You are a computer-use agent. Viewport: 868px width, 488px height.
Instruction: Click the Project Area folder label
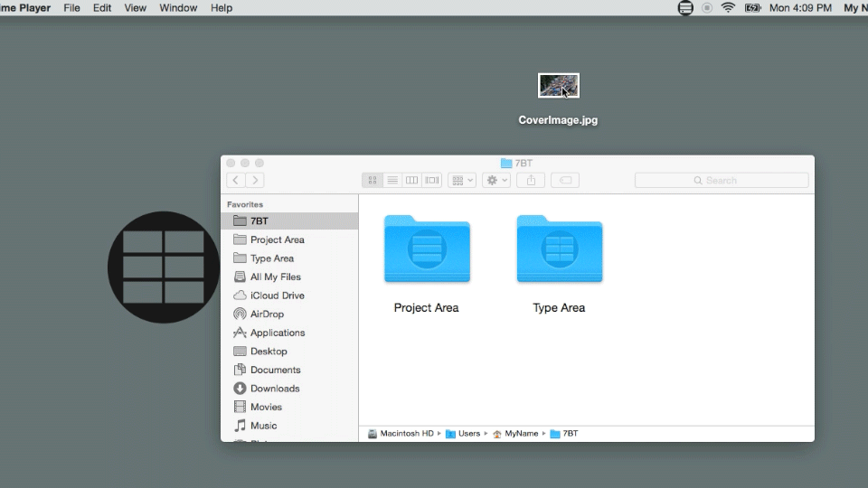click(426, 307)
